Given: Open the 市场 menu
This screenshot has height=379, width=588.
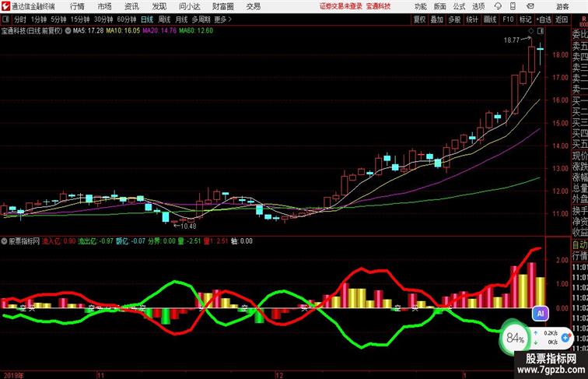Looking at the screenshot, I should click(x=105, y=6).
